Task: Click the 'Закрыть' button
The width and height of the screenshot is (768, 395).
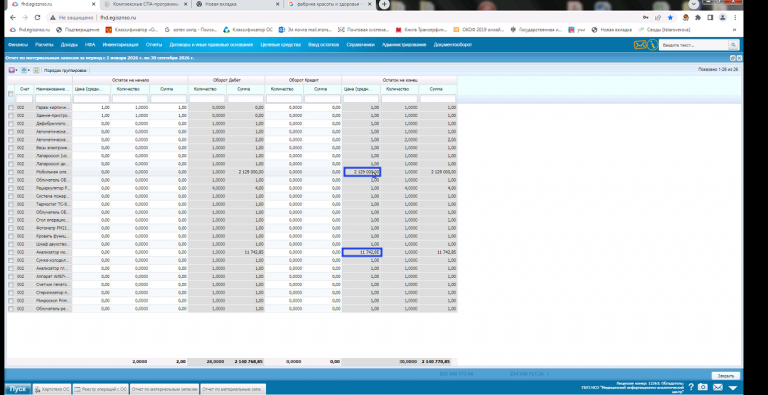Action: tap(725, 376)
